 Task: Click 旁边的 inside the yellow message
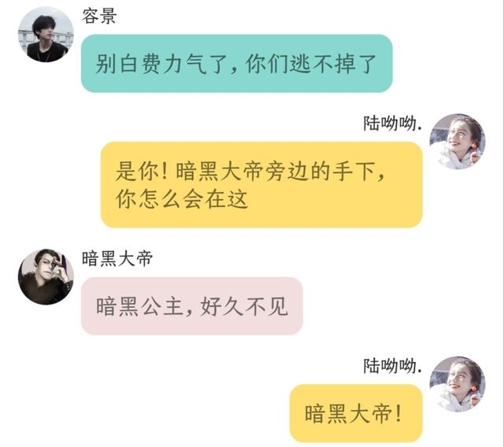pos(298,171)
